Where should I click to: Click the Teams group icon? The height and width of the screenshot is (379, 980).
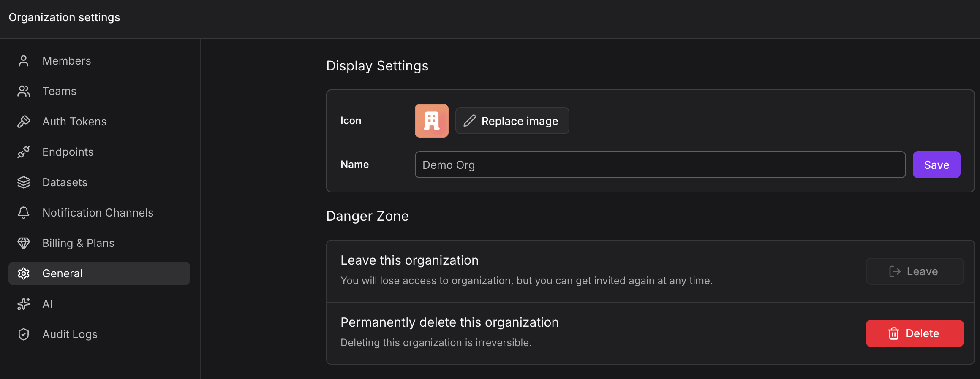(24, 91)
